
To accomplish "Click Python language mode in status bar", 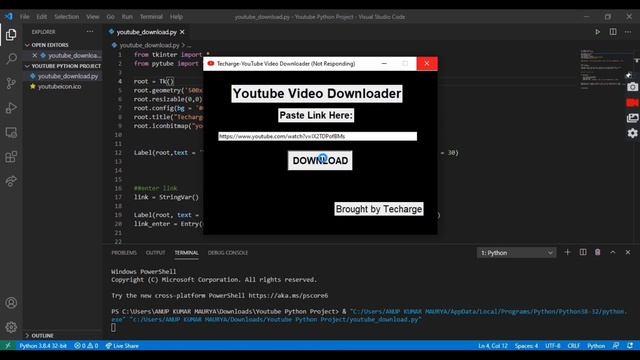I will [596, 346].
